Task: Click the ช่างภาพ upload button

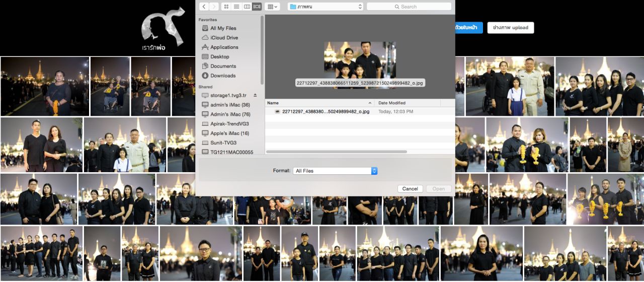Action: (510, 28)
